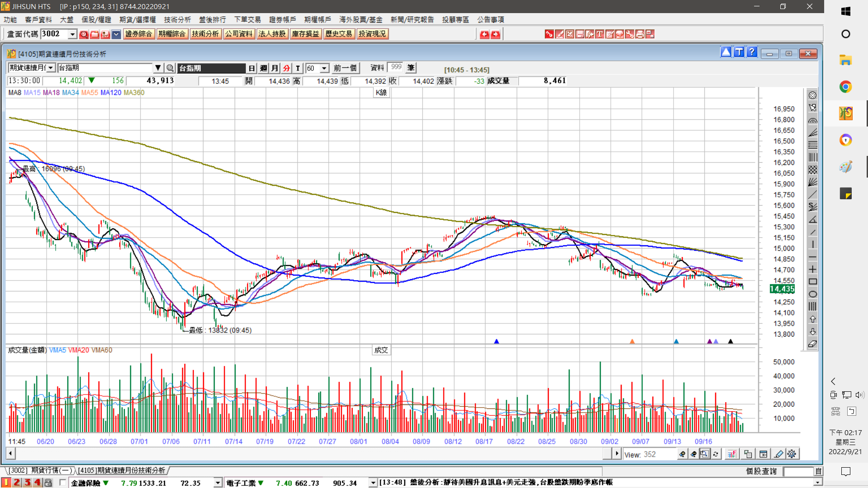Toggle the 日 daily period button
Screen dimensions: 868x488
pyautogui.click(x=252, y=68)
